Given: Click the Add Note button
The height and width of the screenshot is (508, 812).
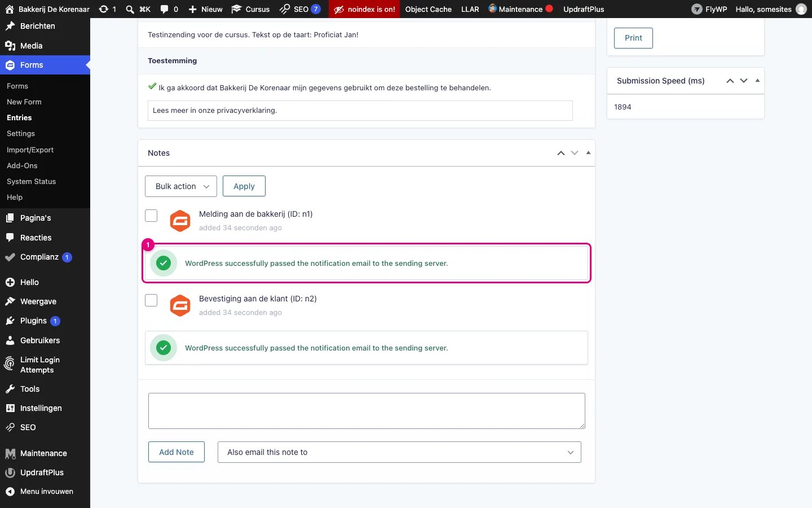Looking at the screenshot, I should (176, 452).
